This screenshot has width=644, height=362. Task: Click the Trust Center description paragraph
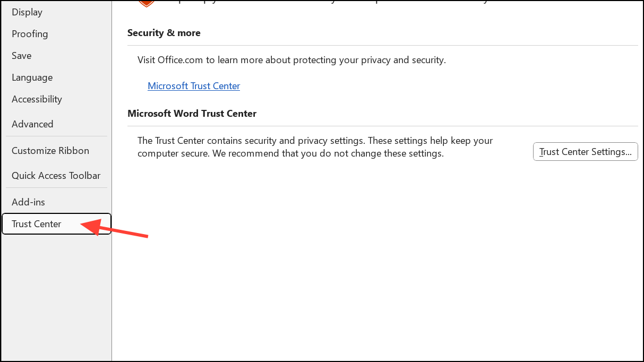point(315,147)
